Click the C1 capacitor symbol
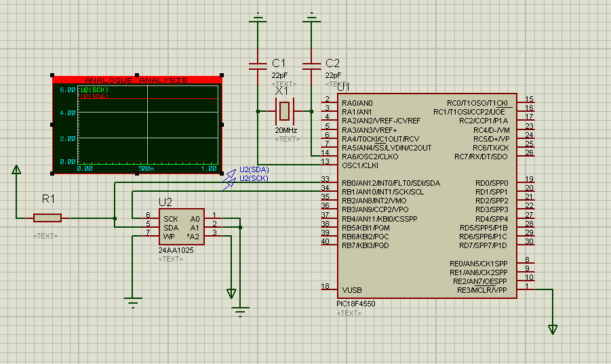611x364 pixels. (x=258, y=66)
